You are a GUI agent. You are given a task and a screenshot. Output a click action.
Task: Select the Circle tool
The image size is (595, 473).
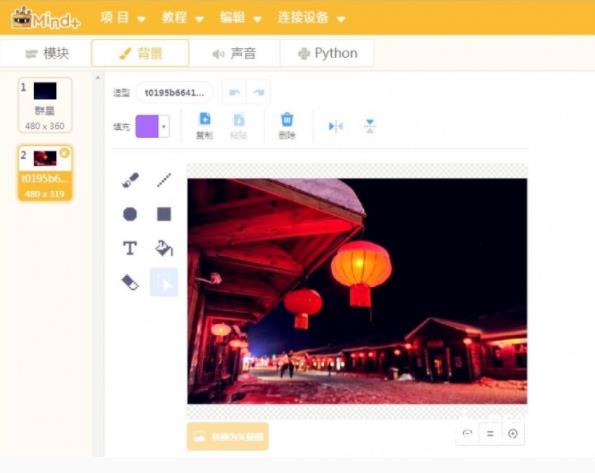coord(130,214)
